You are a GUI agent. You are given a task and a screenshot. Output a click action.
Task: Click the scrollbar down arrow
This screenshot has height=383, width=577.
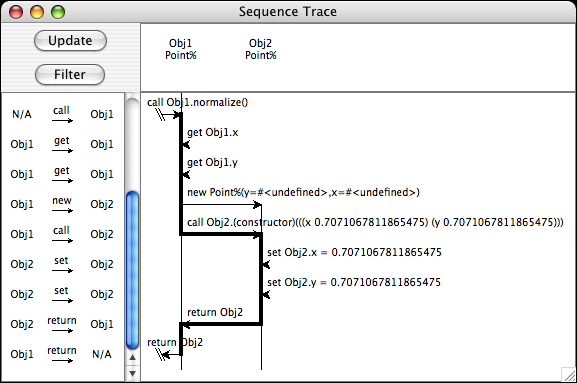pyautogui.click(x=132, y=373)
